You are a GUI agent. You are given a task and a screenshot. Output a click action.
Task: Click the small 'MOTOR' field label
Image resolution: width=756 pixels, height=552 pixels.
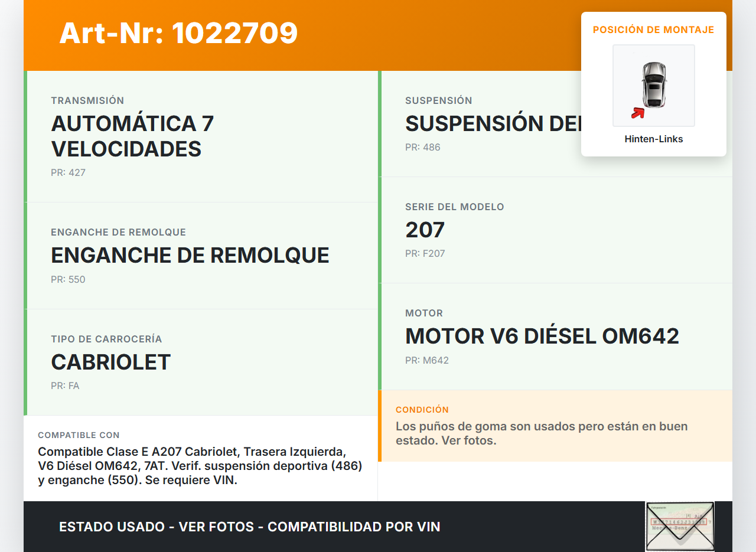click(424, 313)
